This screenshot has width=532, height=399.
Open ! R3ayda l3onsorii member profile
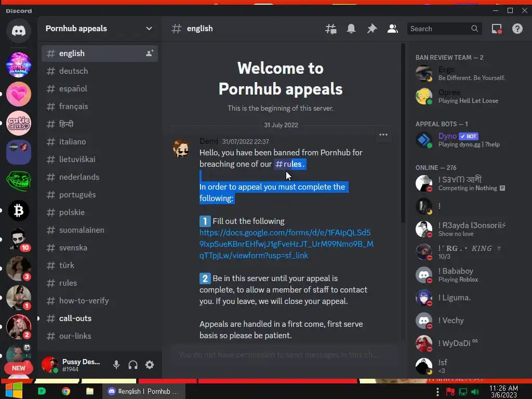pos(468,229)
